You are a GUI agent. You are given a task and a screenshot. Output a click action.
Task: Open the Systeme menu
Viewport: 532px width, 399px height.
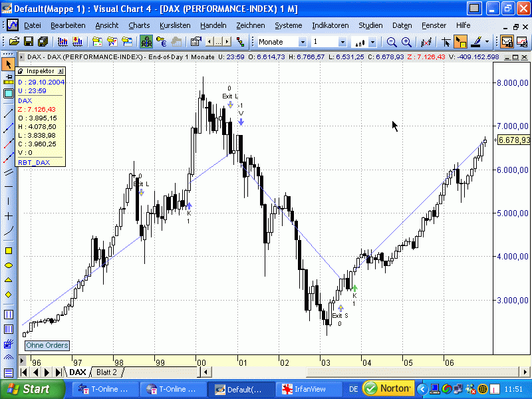coord(289,25)
